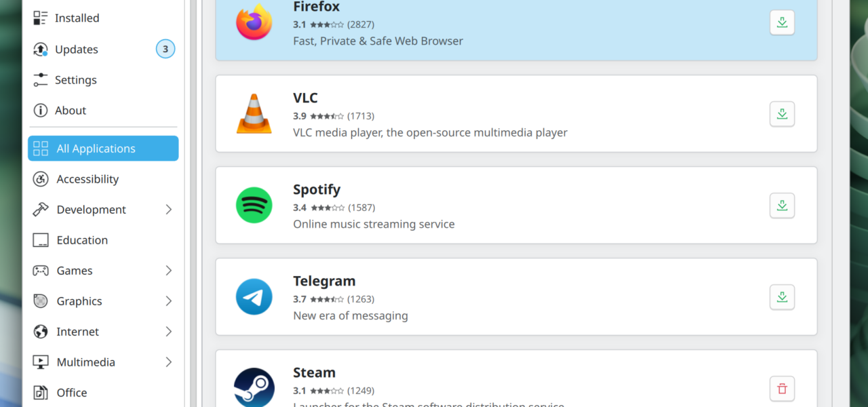The height and width of the screenshot is (407, 868).
Task: Click the install button for Firefox
Action: (x=782, y=22)
